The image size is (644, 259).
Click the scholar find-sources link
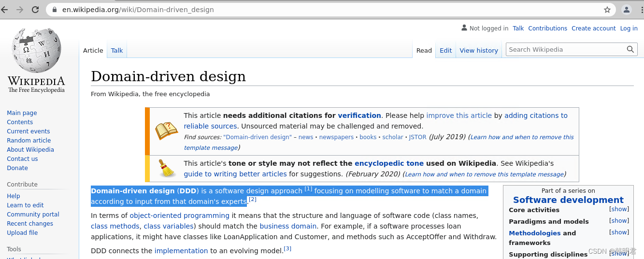point(393,137)
